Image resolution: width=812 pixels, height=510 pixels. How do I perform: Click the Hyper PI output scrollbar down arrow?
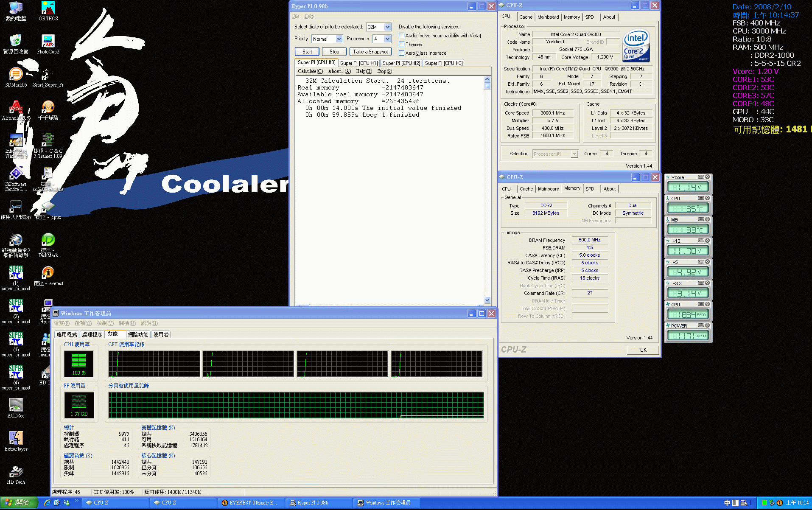click(x=487, y=300)
